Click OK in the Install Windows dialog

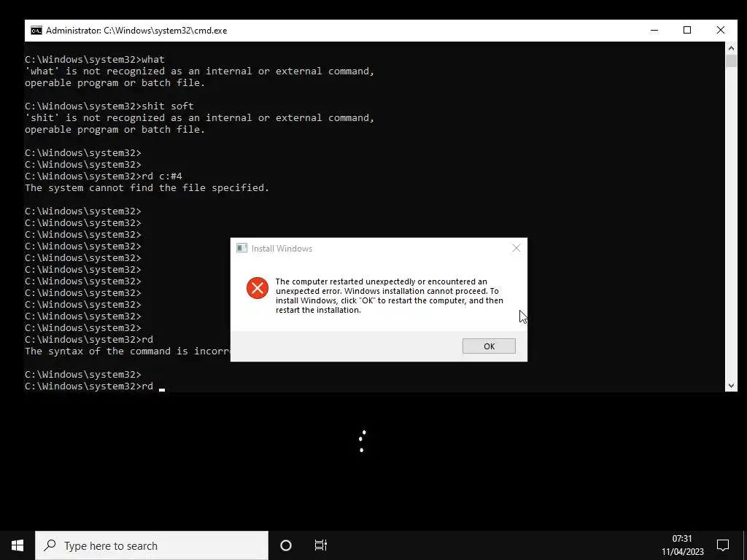point(489,346)
